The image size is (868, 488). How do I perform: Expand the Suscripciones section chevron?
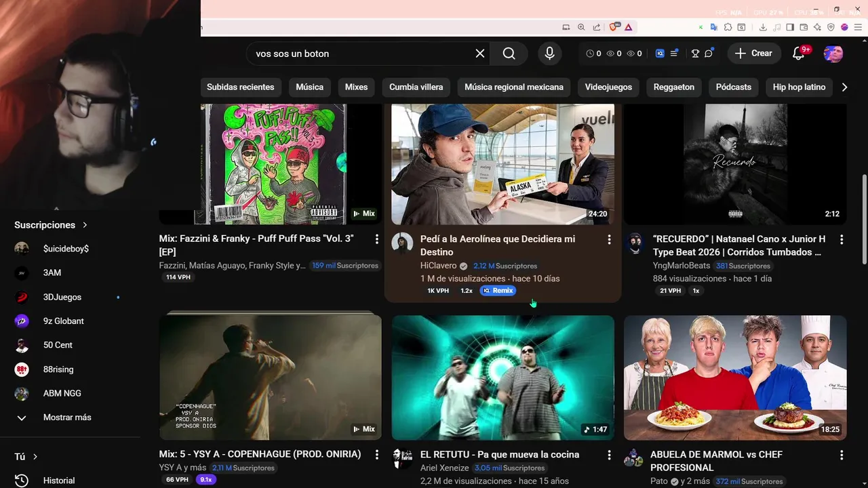pos(85,225)
